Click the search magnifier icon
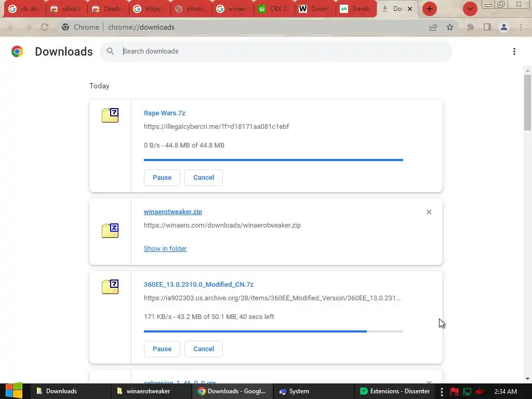The width and height of the screenshot is (532, 399). coord(110,51)
